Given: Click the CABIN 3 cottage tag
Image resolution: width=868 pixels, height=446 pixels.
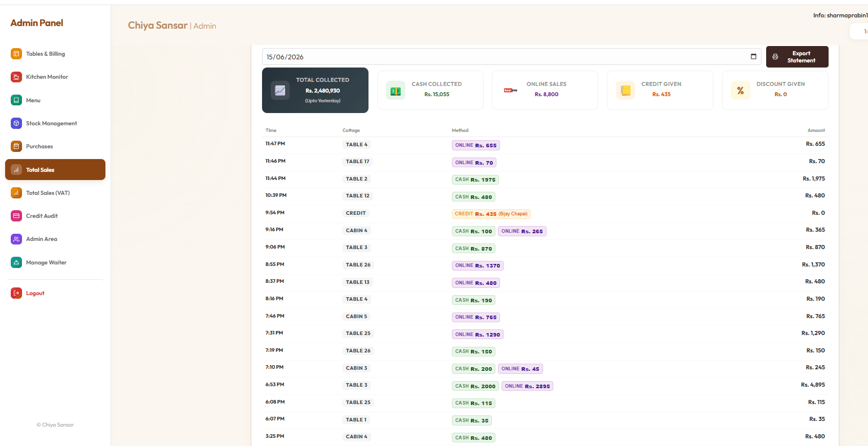Looking at the screenshot, I should (356, 368).
